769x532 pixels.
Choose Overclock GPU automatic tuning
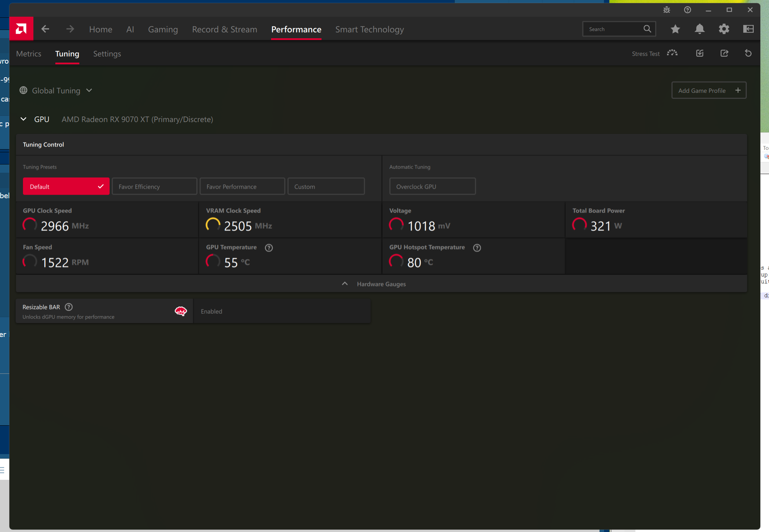[x=432, y=186]
